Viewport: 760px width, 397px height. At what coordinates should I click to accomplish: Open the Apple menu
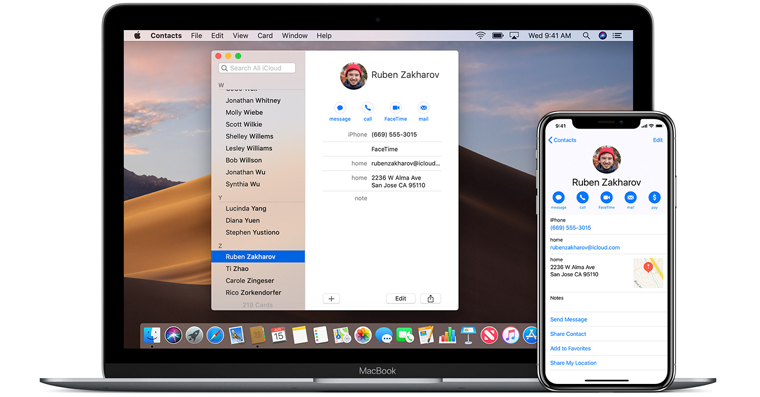137,35
